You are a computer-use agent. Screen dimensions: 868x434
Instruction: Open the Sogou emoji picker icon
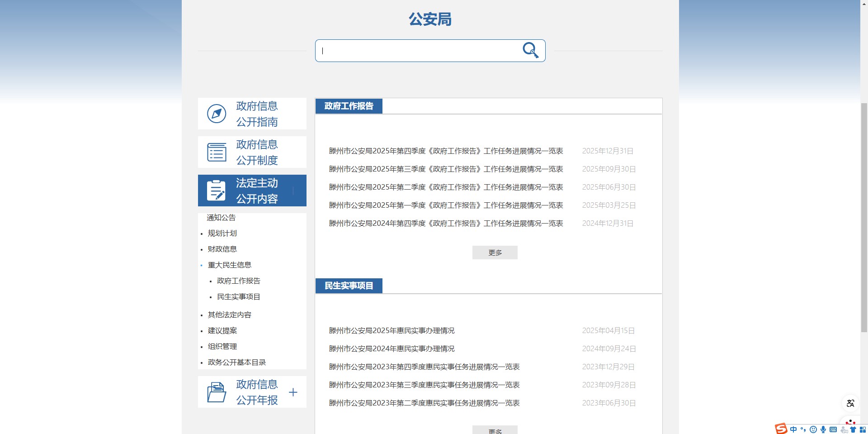(814, 430)
